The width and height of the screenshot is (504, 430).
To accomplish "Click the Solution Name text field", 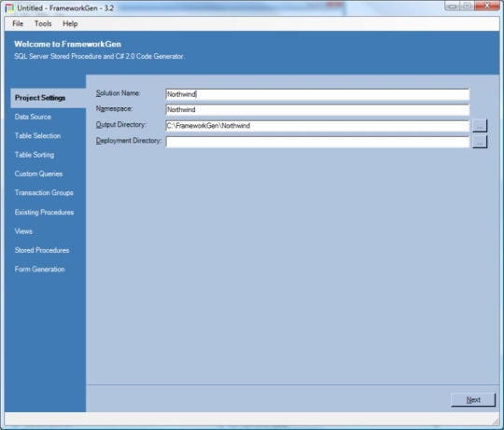I will pos(317,94).
